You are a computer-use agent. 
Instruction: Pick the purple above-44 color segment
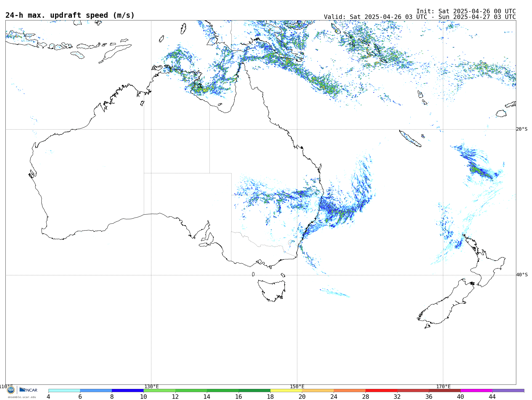point(508,391)
